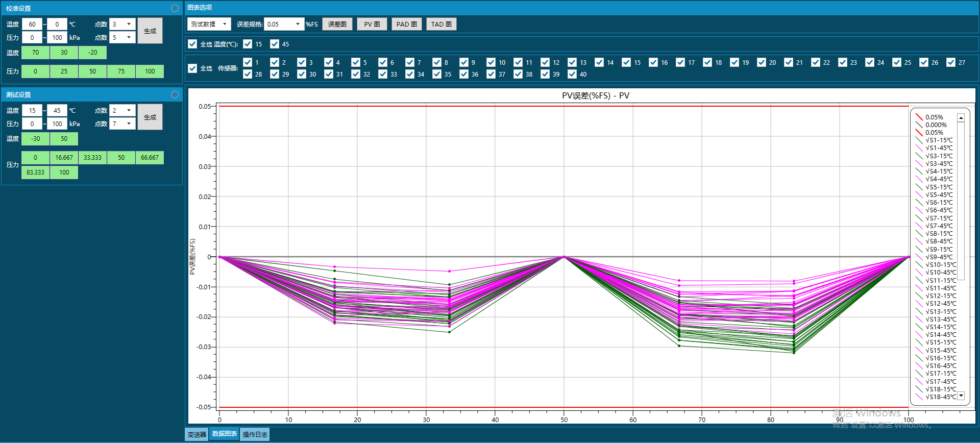Click the S1-15℃ green line icon in legend

pyautogui.click(x=919, y=140)
